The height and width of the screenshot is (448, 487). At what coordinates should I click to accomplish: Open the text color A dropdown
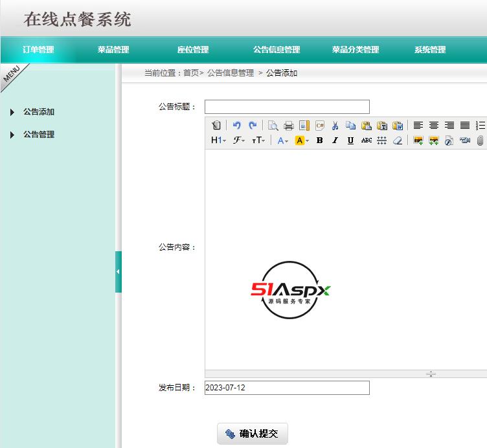282,140
